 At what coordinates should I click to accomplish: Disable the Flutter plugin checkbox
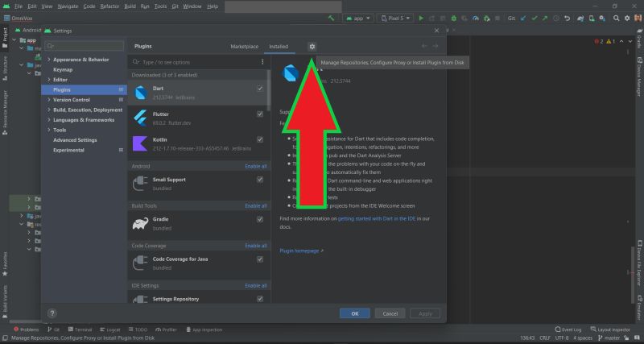(259, 114)
